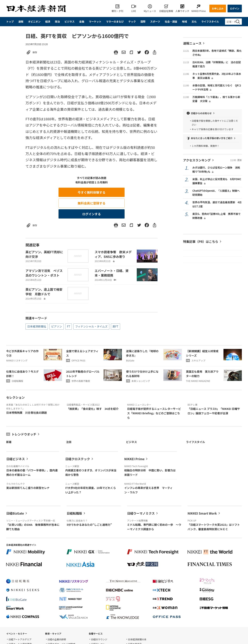Open ranking item ChatGPTのOpenAI

216,193
